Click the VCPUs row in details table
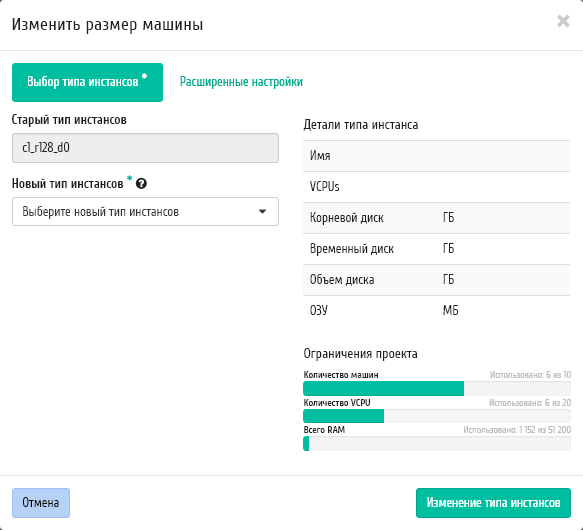 tap(437, 187)
